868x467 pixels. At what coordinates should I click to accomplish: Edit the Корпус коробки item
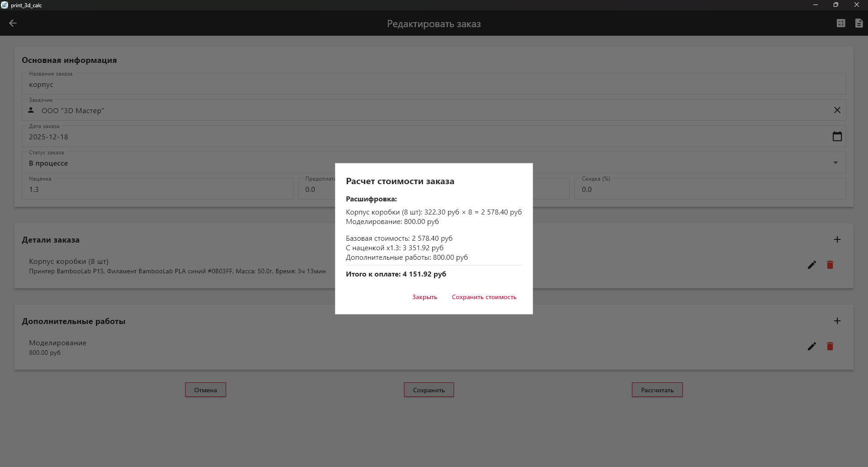pyautogui.click(x=811, y=265)
